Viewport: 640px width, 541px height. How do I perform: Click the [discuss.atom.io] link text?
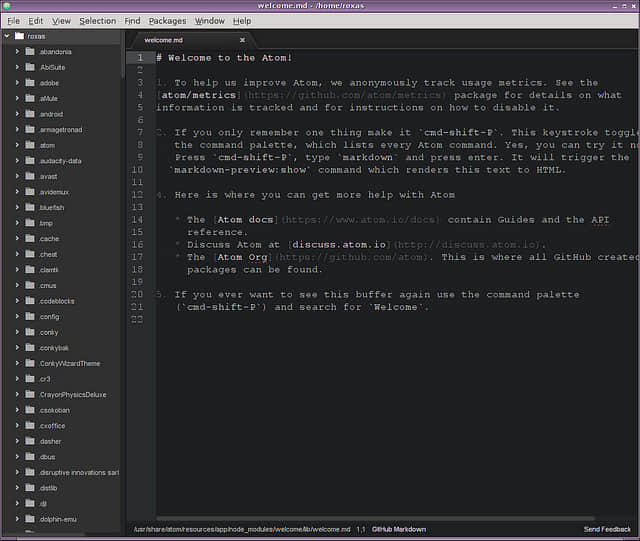coord(339,245)
